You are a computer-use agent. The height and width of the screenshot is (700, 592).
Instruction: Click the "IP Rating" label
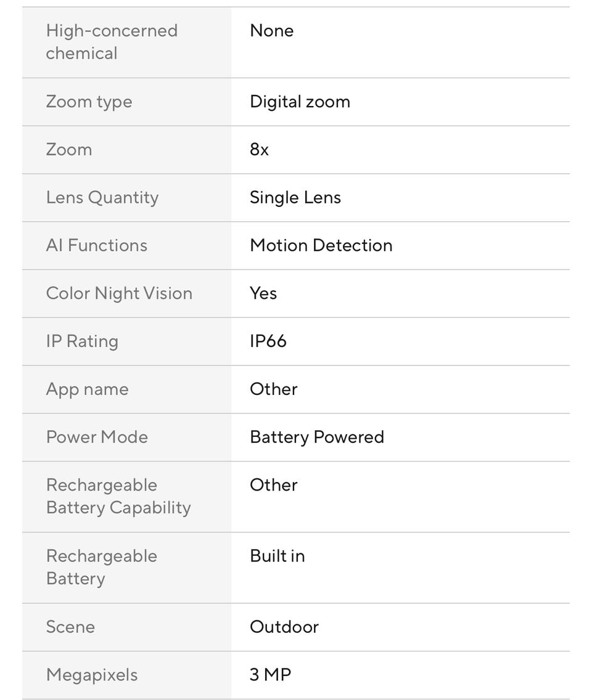point(82,341)
